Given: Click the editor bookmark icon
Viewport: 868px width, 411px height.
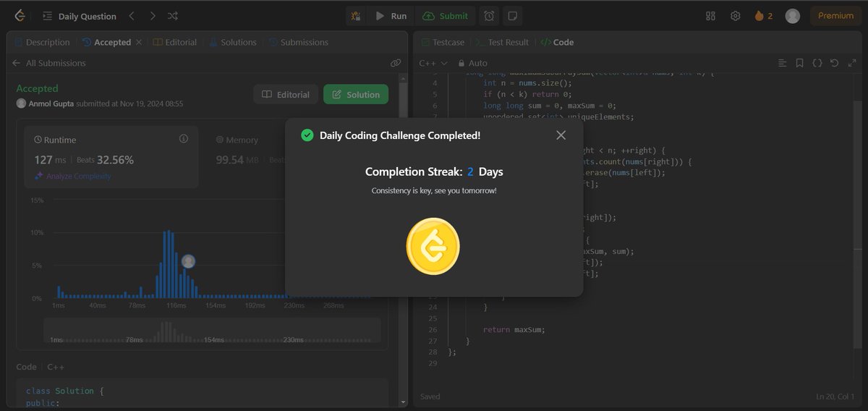Looking at the screenshot, I should 799,63.
